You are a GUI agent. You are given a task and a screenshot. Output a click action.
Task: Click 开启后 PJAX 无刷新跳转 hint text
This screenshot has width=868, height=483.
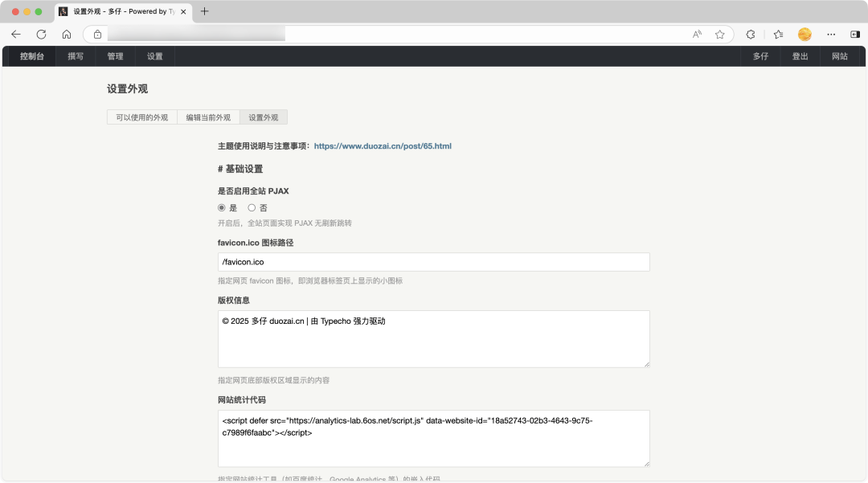[x=285, y=223]
